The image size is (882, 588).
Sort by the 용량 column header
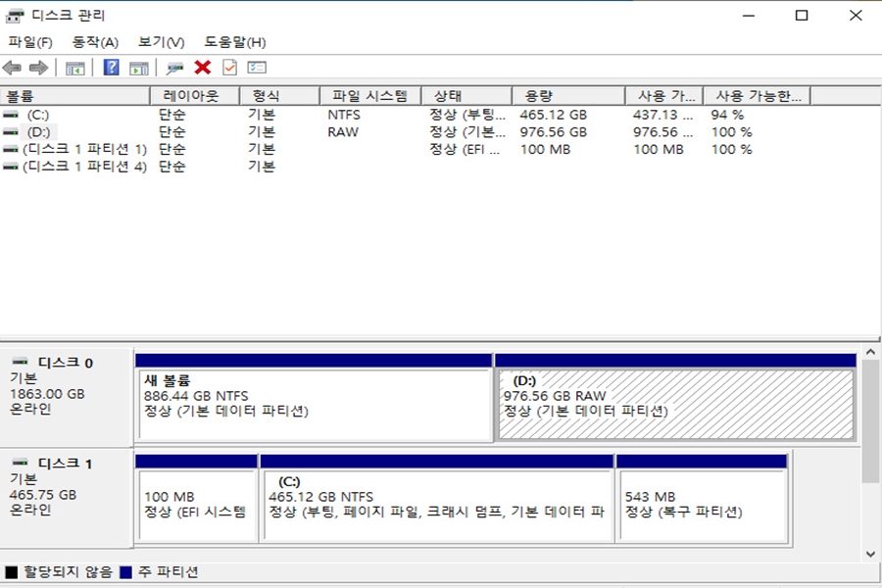(568, 96)
